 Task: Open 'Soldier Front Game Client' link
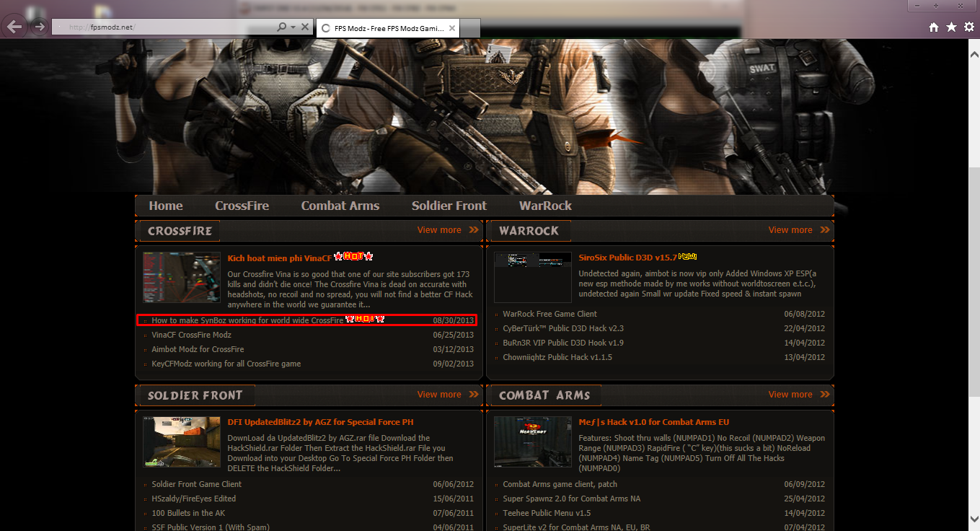196,484
